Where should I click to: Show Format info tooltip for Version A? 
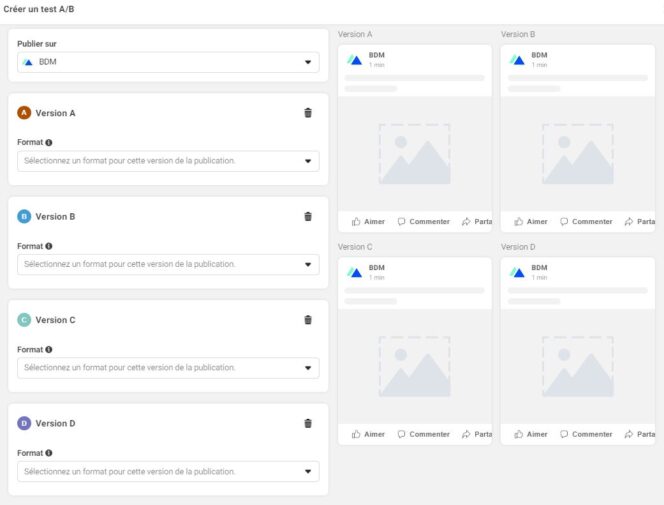49,143
